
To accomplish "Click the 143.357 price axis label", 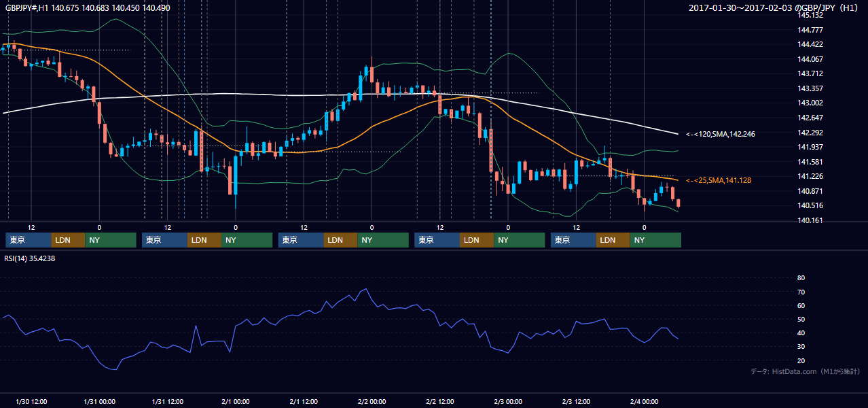I will (812, 88).
